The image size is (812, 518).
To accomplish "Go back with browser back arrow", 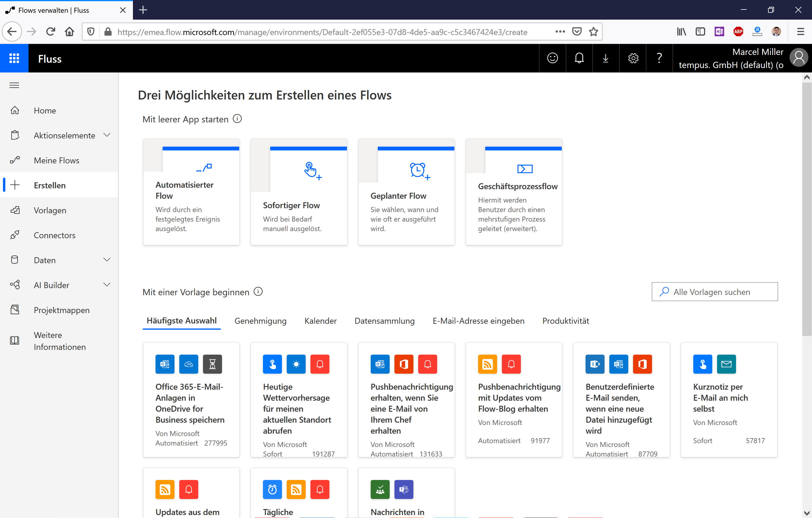I will tap(12, 32).
